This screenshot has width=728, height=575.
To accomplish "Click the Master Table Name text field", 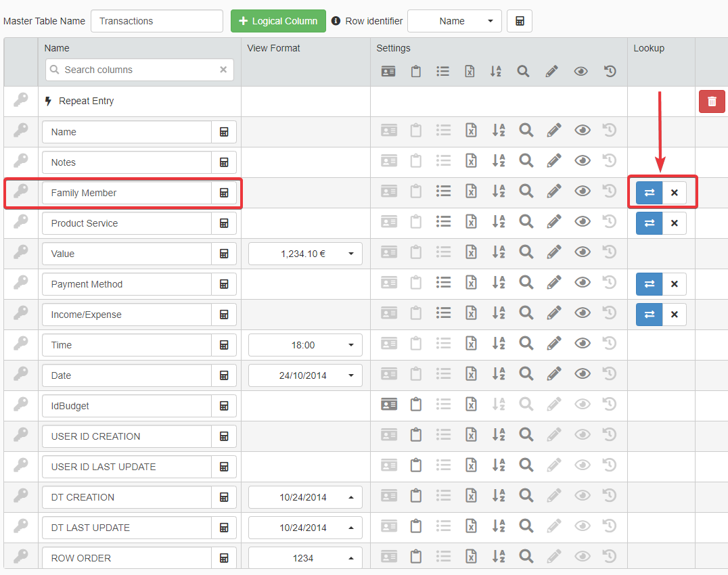I will [157, 21].
